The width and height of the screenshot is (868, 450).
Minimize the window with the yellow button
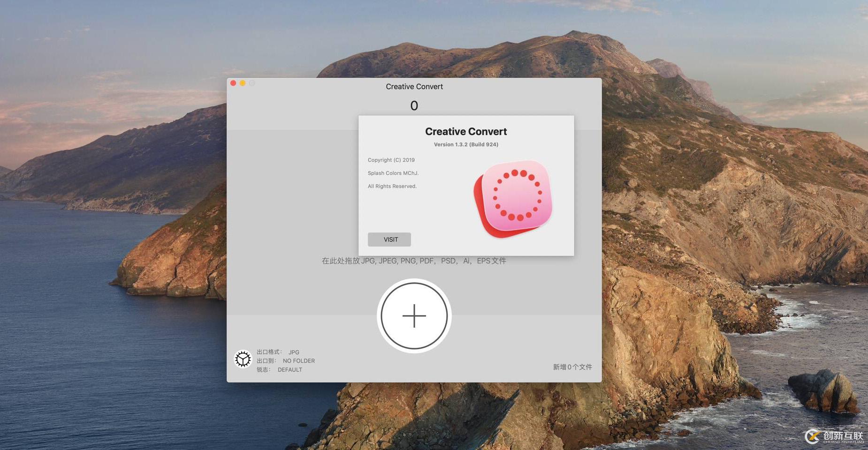point(243,83)
